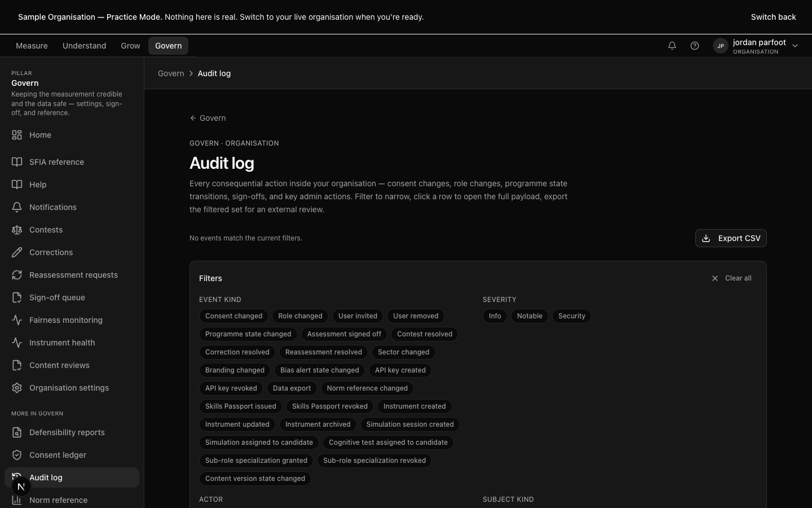Click the Norm reference chart icon
The width and height of the screenshot is (812, 508).
17,500
